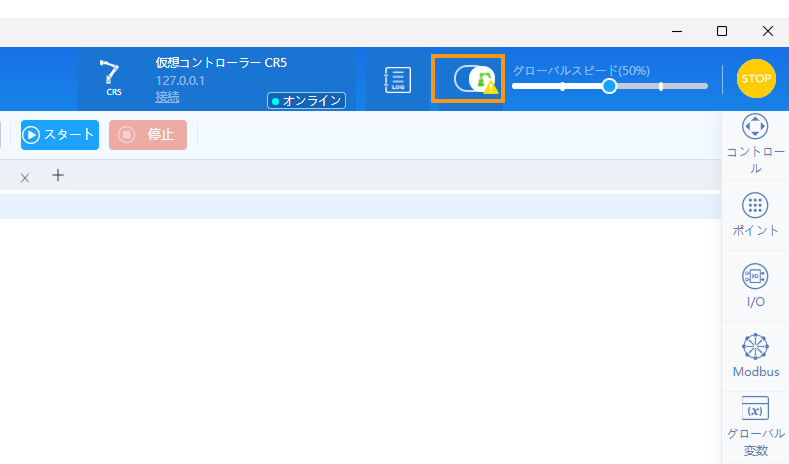Open the グローバル変数 panel
The width and height of the screenshot is (789, 464).
point(755,426)
